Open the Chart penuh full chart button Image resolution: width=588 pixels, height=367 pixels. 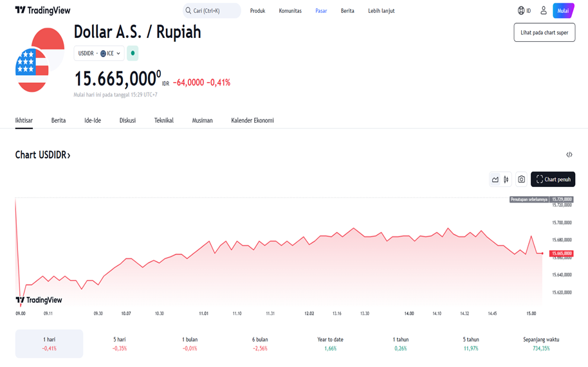553,179
